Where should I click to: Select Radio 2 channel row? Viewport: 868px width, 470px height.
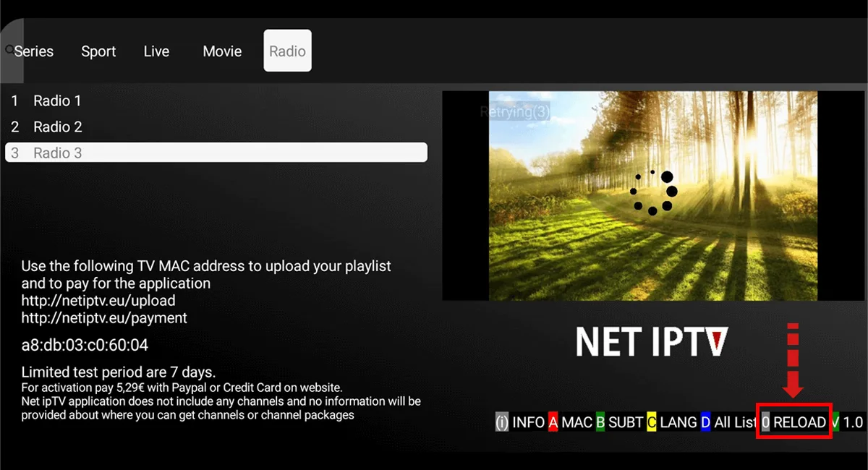[216, 127]
